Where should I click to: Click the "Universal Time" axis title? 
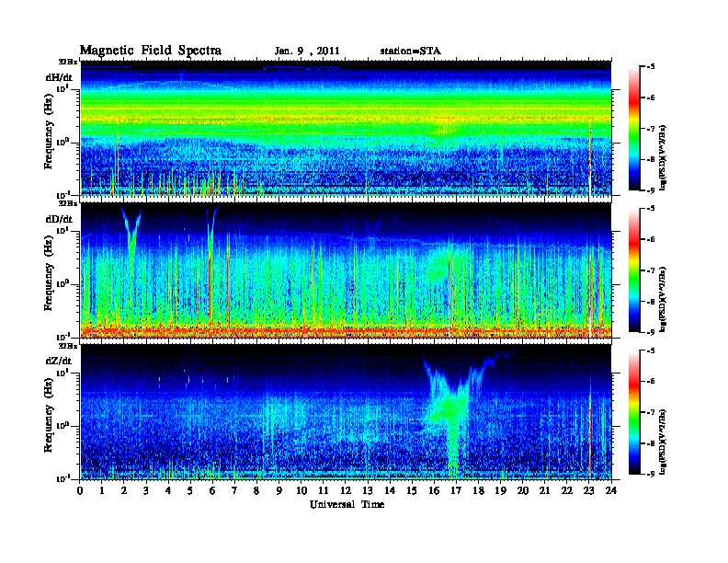point(347,504)
